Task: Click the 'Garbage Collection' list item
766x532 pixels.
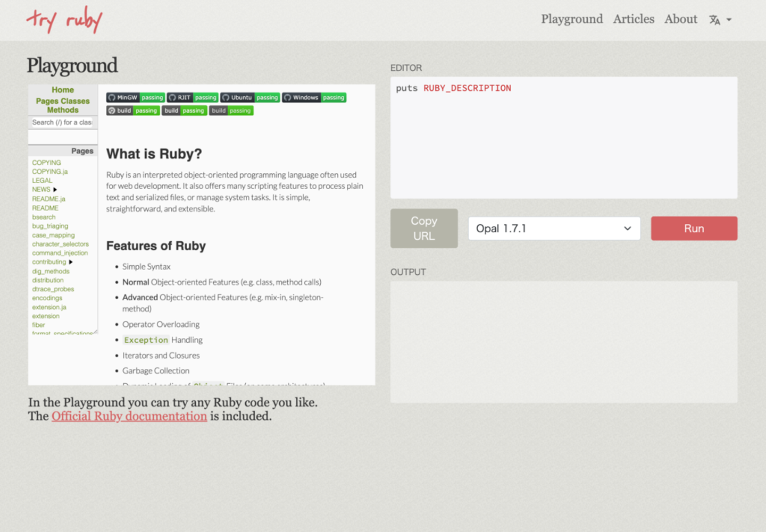Action: [156, 371]
